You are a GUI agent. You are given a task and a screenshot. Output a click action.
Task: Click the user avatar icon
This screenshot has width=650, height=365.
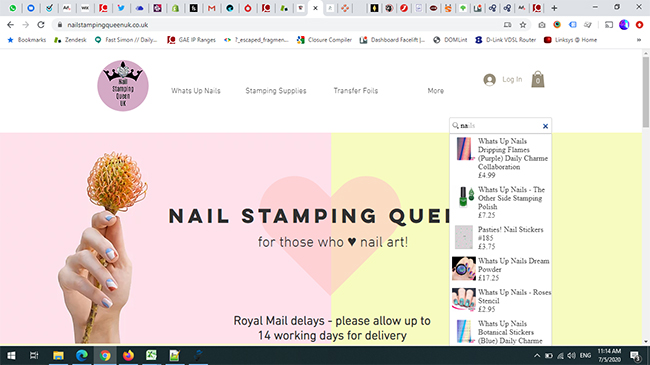pyautogui.click(x=490, y=80)
